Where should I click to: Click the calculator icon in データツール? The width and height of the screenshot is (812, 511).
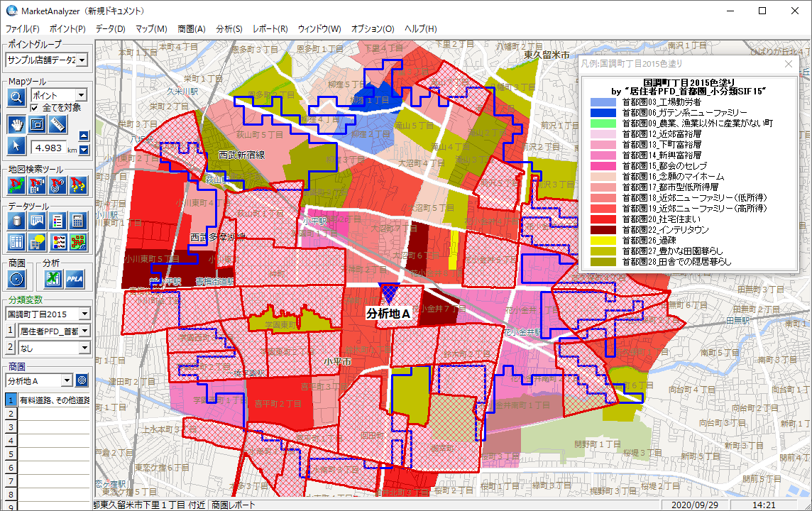point(79,221)
